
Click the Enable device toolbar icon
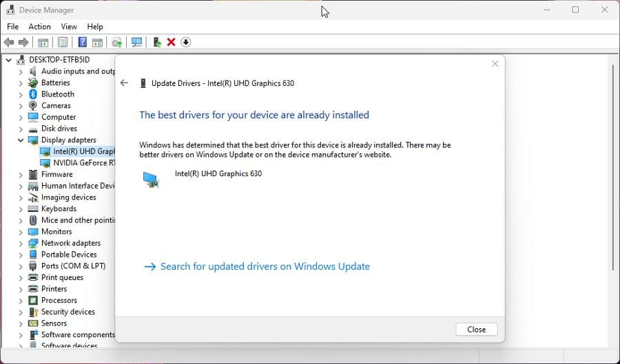click(157, 42)
